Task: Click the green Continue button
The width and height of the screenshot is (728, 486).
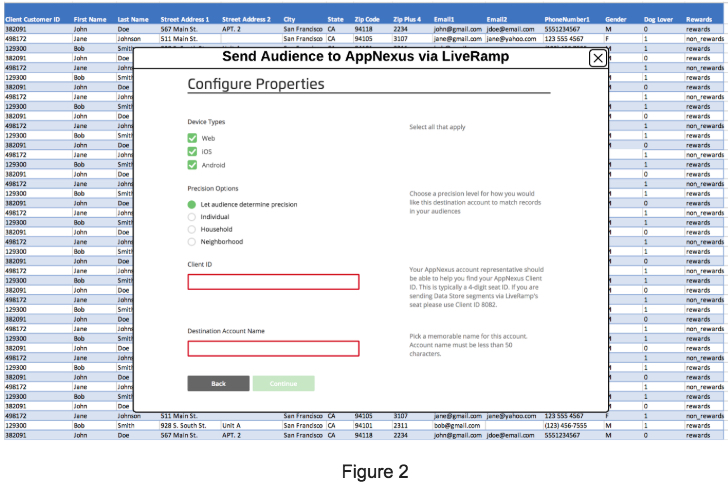Action: (284, 383)
